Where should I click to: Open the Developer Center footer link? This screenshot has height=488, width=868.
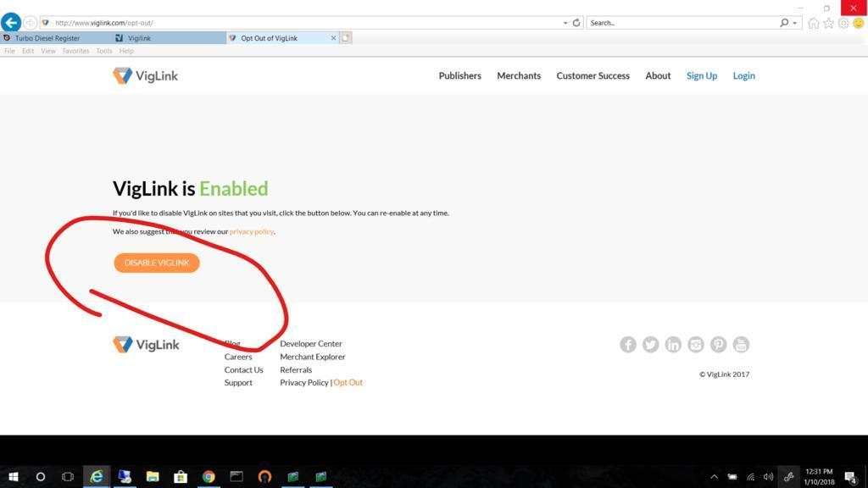click(x=310, y=344)
